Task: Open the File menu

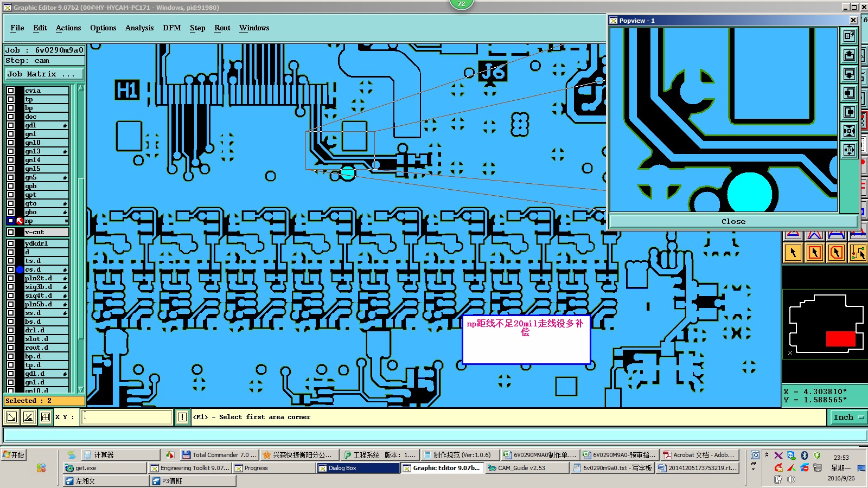Action: pos(17,28)
